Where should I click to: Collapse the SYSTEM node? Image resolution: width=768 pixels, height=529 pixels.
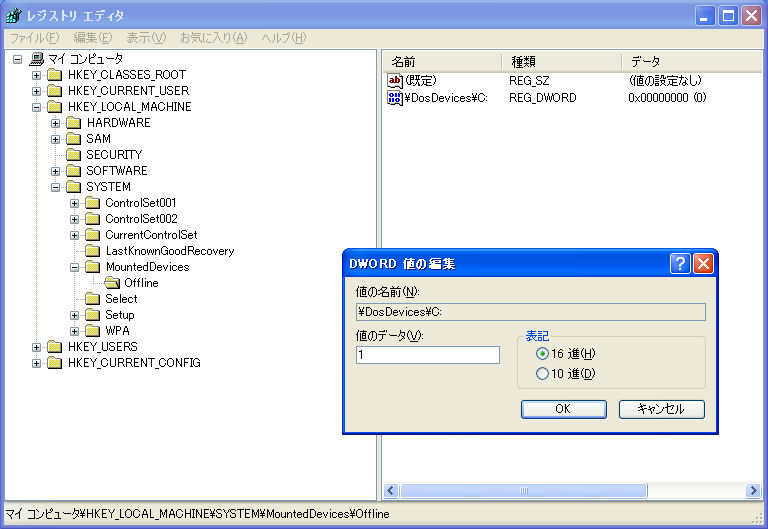click(55, 187)
